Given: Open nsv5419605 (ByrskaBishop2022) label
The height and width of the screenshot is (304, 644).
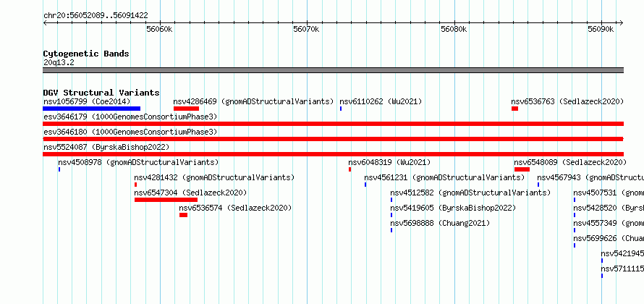Looking at the screenshot, I should click(x=453, y=208).
